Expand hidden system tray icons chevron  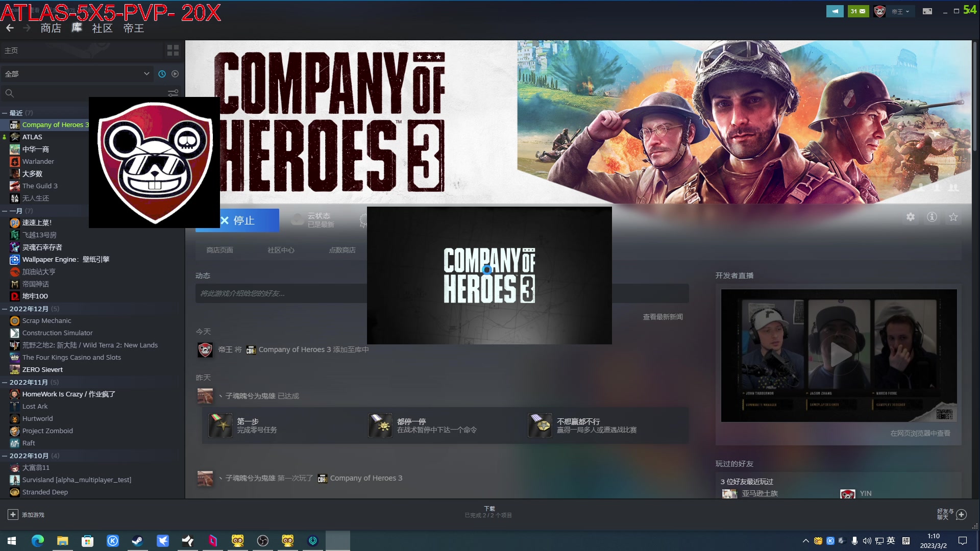(x=805, y=541)
